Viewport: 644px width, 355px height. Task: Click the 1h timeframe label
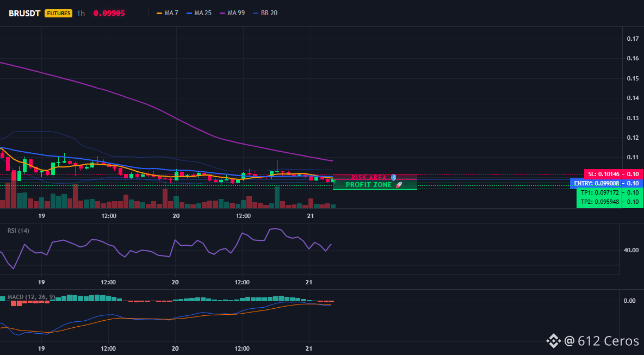click(x=81, y=13)
